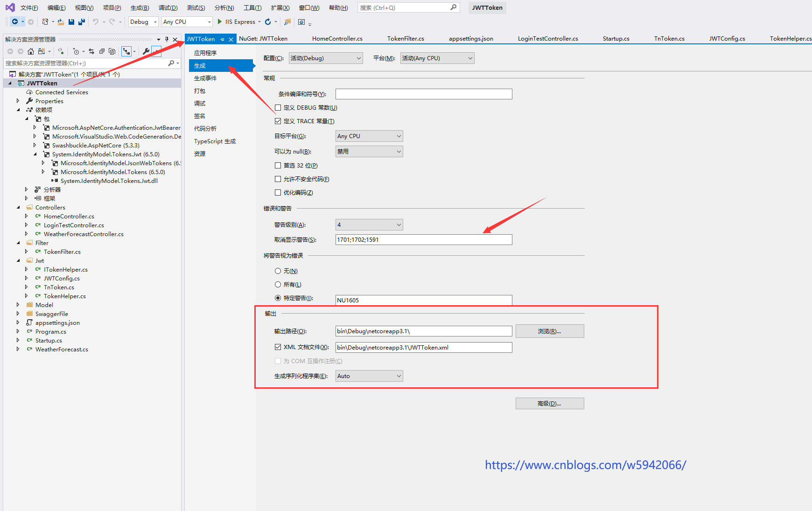Select the 所有 (All) warnings radio button

278,285
